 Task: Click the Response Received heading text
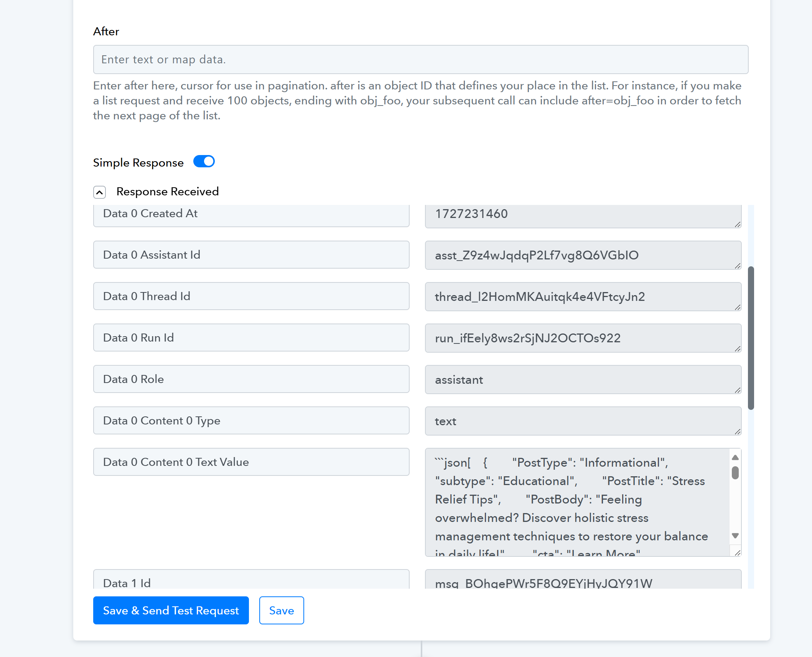168,191
